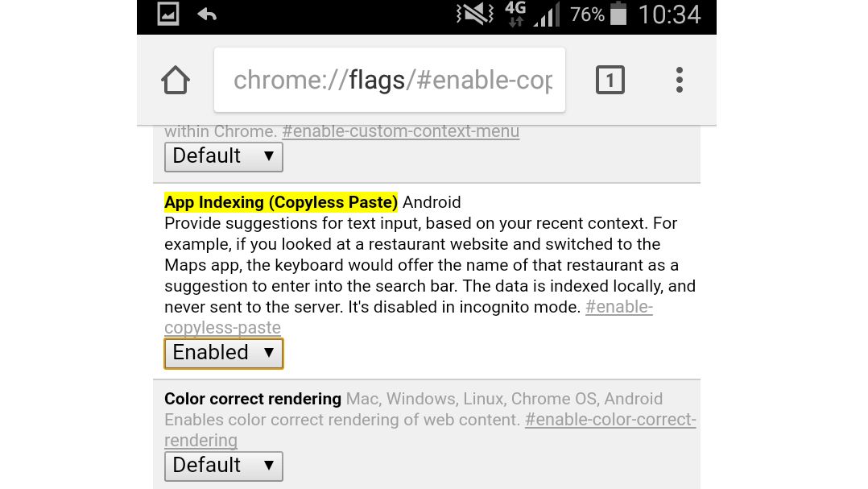868x489 pixels.
Task: Tap the chrome://flags address bar
Action: (x=391, y=79)
